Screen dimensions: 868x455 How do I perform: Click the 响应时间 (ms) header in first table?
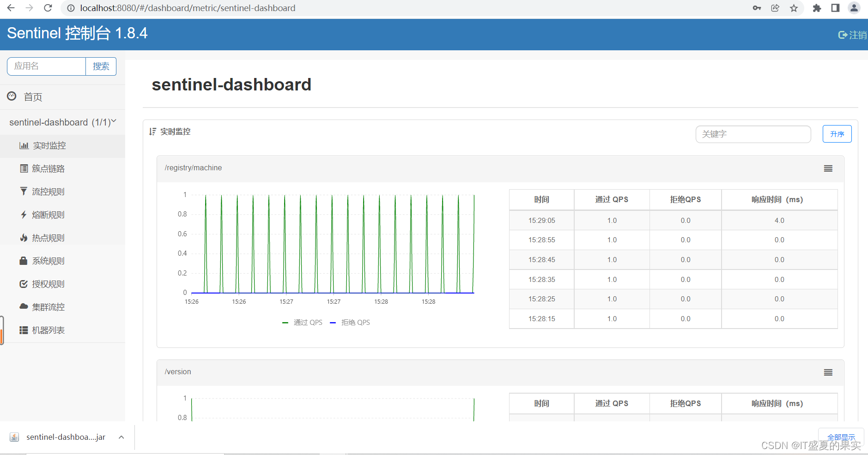tap(779, 199)
